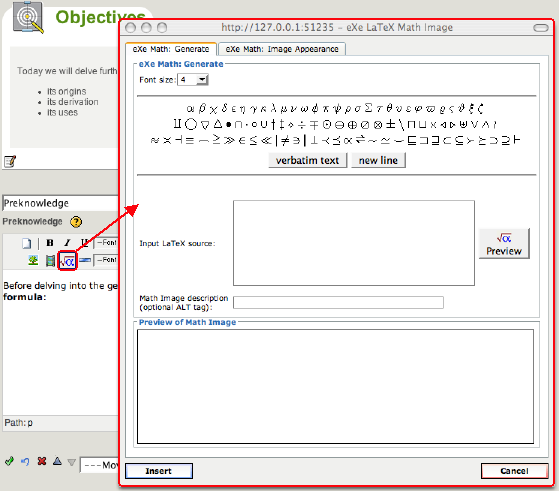Click the Cancel button
This screenshot has width=559, height=491.
514,471
